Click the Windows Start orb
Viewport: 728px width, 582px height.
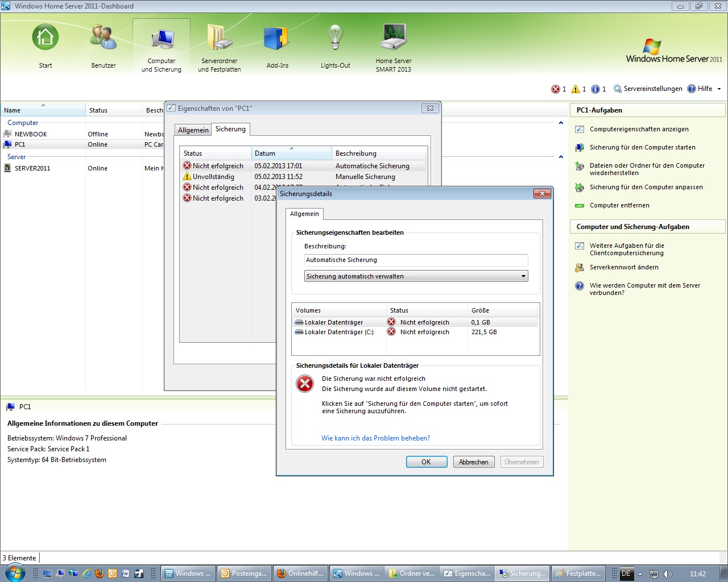point(15,573)
